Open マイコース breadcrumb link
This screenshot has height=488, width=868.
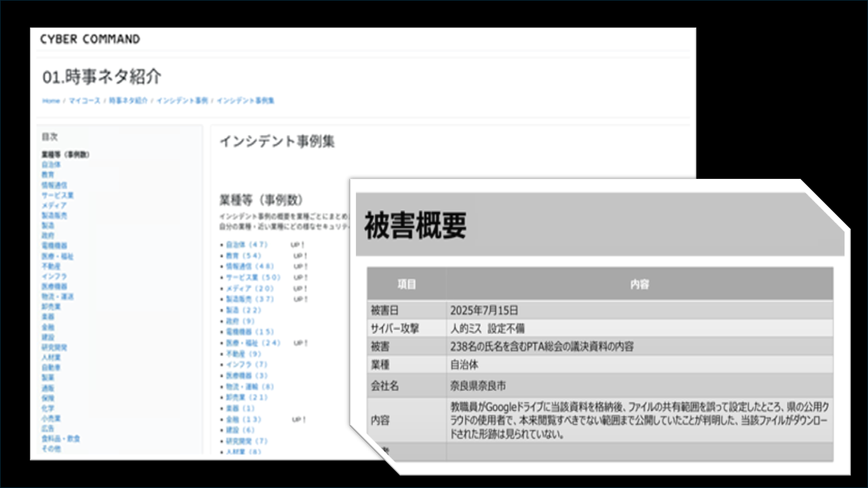84,101
